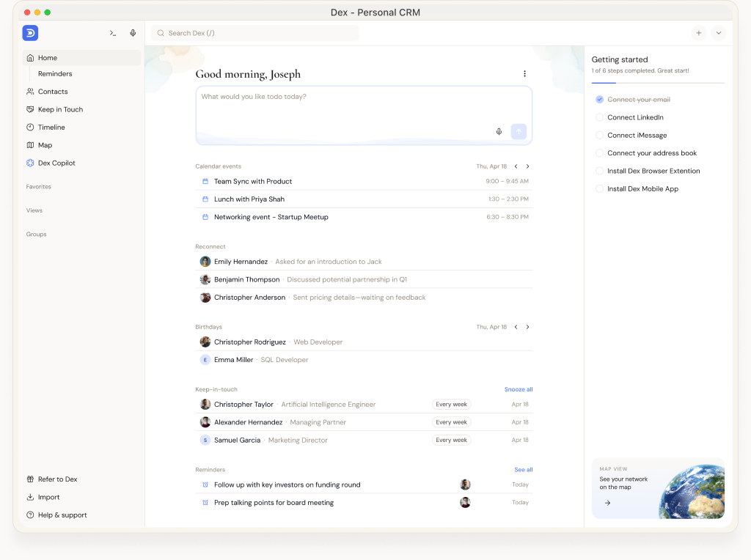Open Every week frequency for Alexander Hernandez

pyautogui.click(x=451, y=422)
